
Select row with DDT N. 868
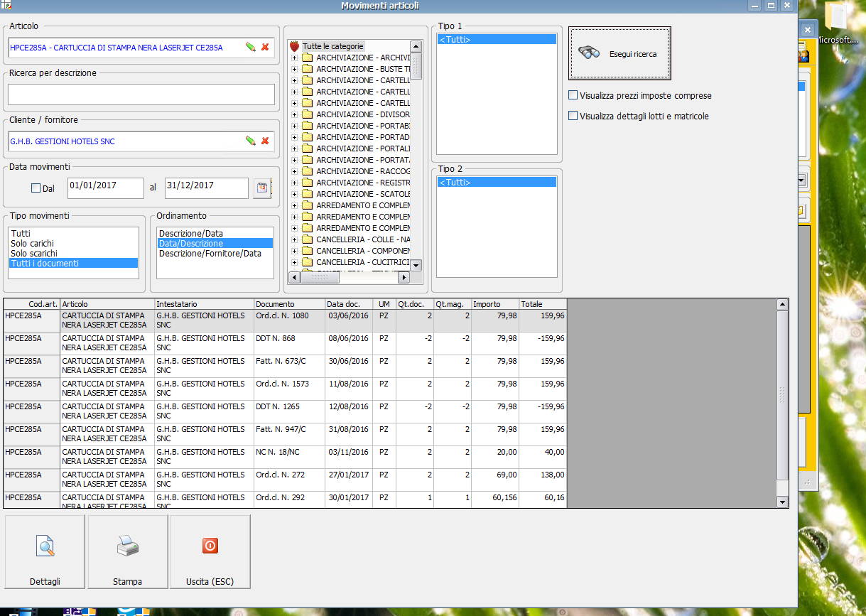click(x=285, y=344)
